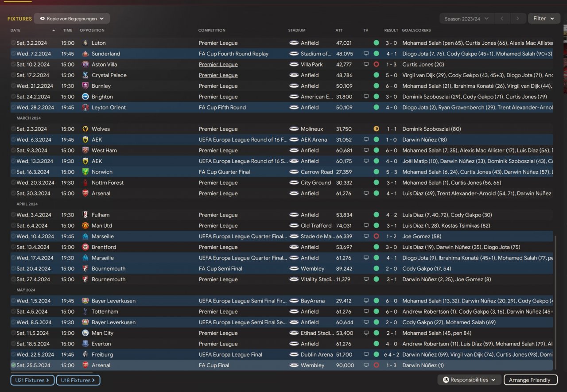Toggle the row marker for Sat, 16.3.2024
The height and width of the screenshot is (392, 567).
(x=13, y=172)
